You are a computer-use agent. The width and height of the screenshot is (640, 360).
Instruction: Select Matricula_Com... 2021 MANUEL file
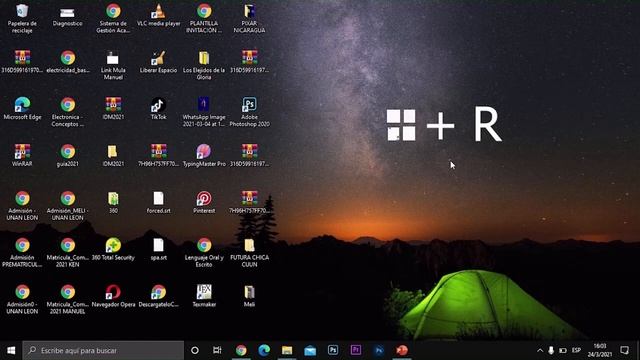click(68, 299)
